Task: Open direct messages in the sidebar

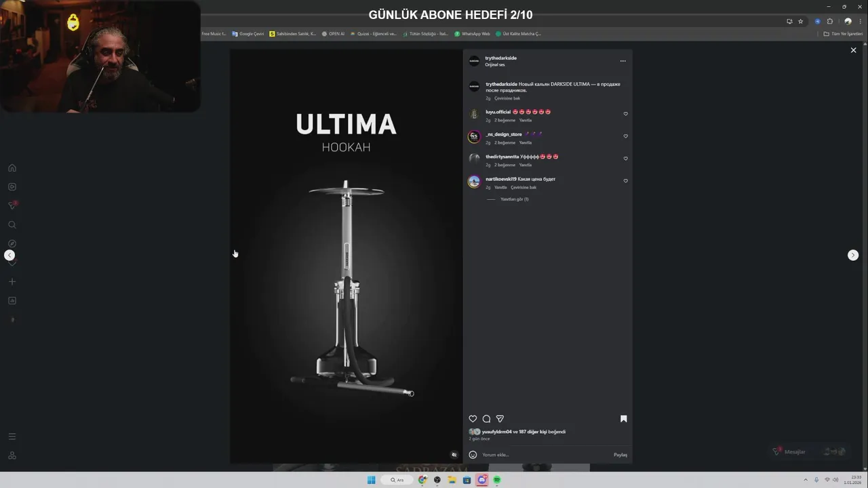Action: [12, 205]
